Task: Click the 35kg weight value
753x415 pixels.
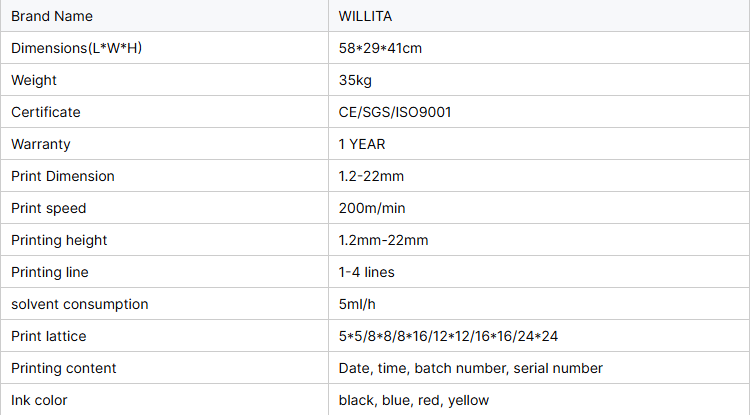Action: pyautogui.click(x=356, y=80)
